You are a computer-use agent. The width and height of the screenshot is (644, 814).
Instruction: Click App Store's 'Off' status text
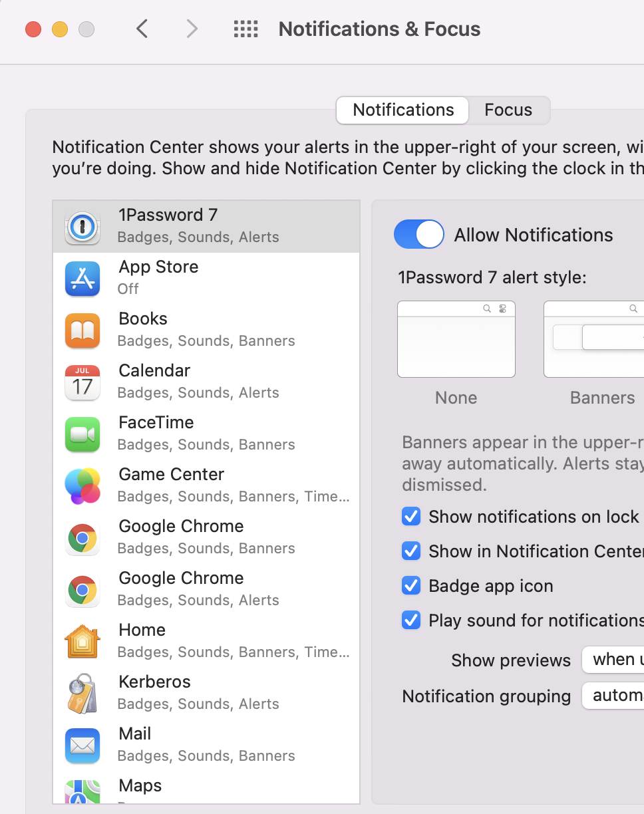point(128,289)
